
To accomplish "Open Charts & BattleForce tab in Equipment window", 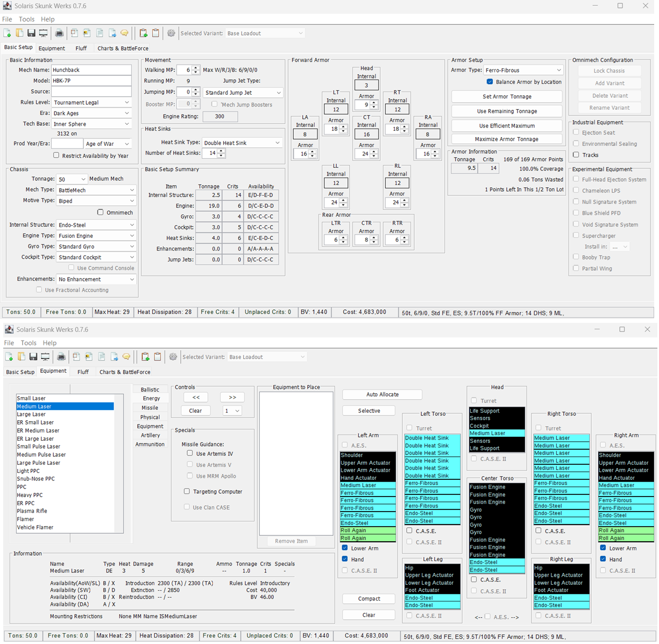I will [125, 372].
